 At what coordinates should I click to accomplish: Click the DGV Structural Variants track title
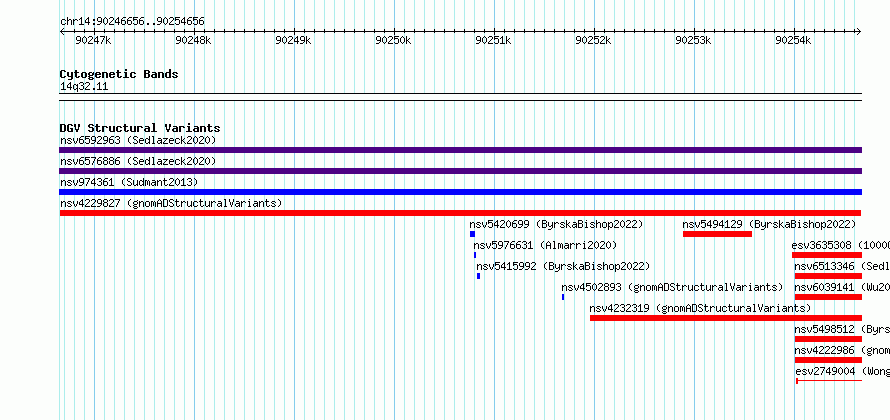(140, 128)
